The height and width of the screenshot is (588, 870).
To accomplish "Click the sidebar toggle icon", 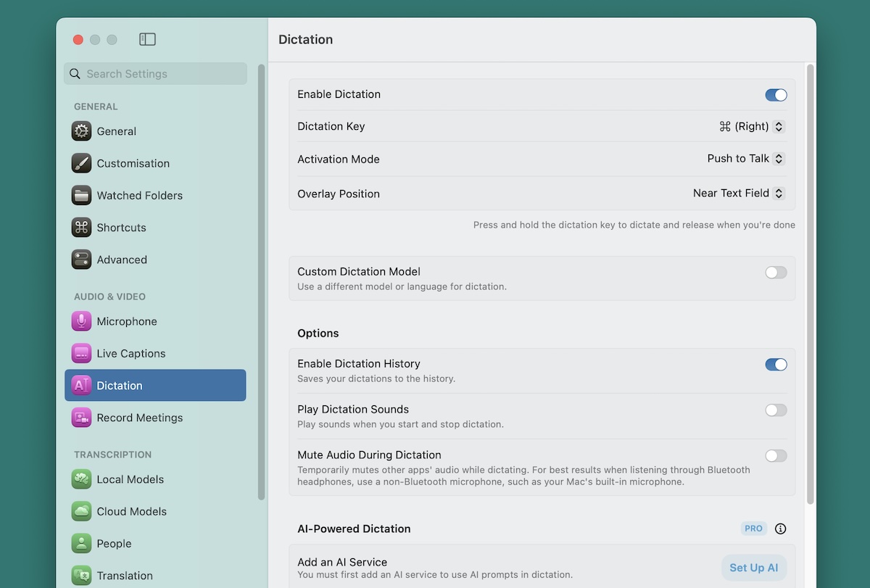I will [x=147, y=39].
